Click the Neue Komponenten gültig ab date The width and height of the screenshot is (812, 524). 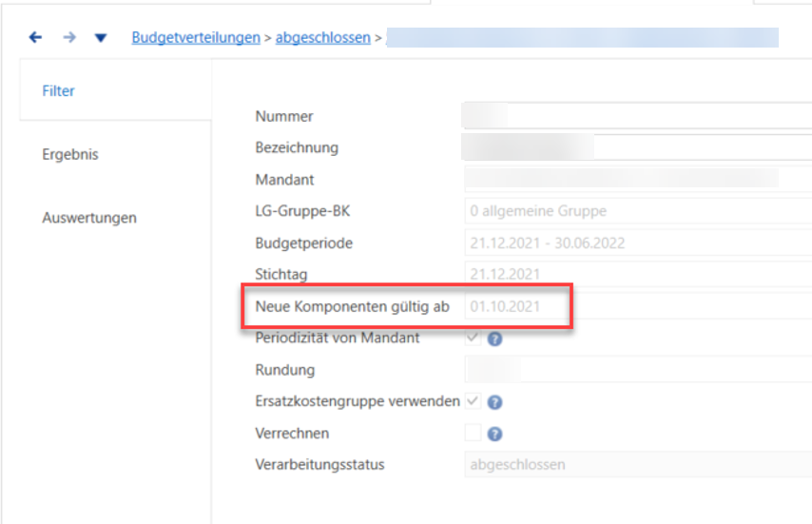pos(638,306)
